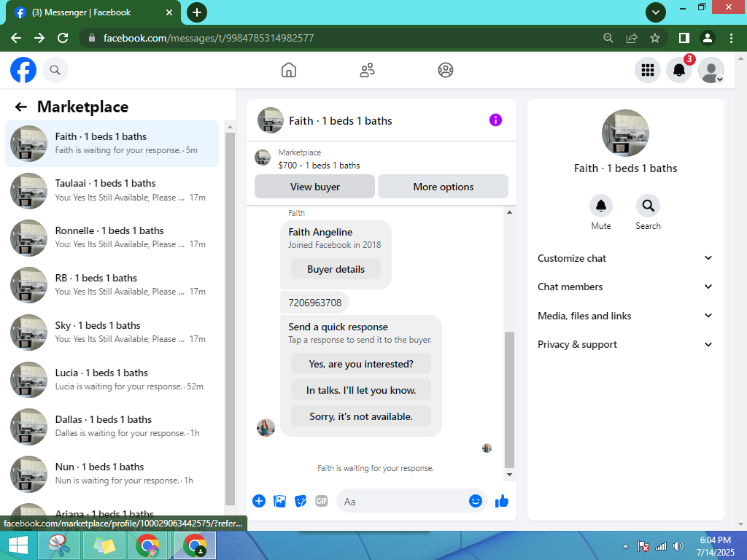Click browser Forward arrow
Screen dimensions: 747x560
point(39,38)
